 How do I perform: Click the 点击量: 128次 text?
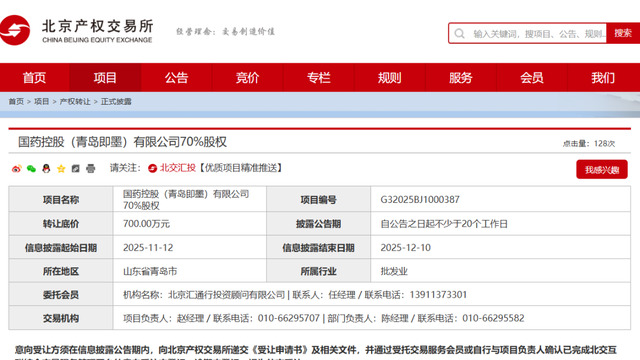coord(589,144)
